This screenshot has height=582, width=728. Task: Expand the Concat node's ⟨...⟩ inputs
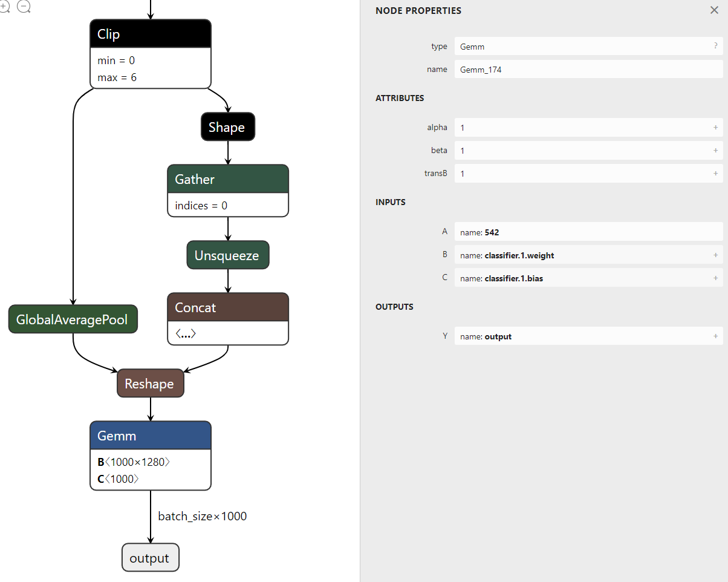(185, 333)
